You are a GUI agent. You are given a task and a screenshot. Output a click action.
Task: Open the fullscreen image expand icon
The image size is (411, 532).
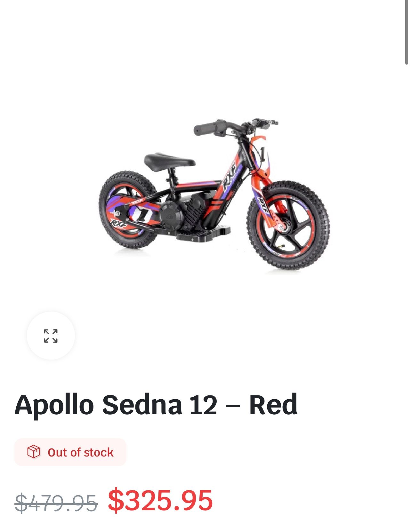pos(51,336)
